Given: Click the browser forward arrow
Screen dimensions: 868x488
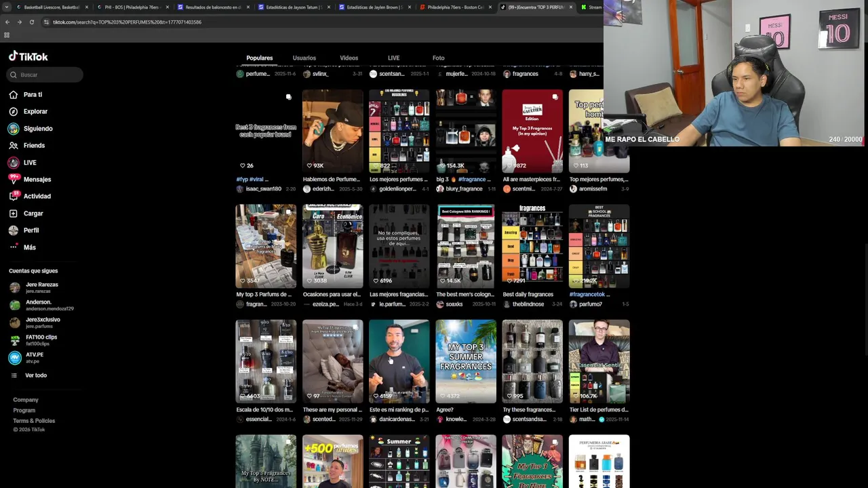Looking at the screenshot, I should pos(19,22).
